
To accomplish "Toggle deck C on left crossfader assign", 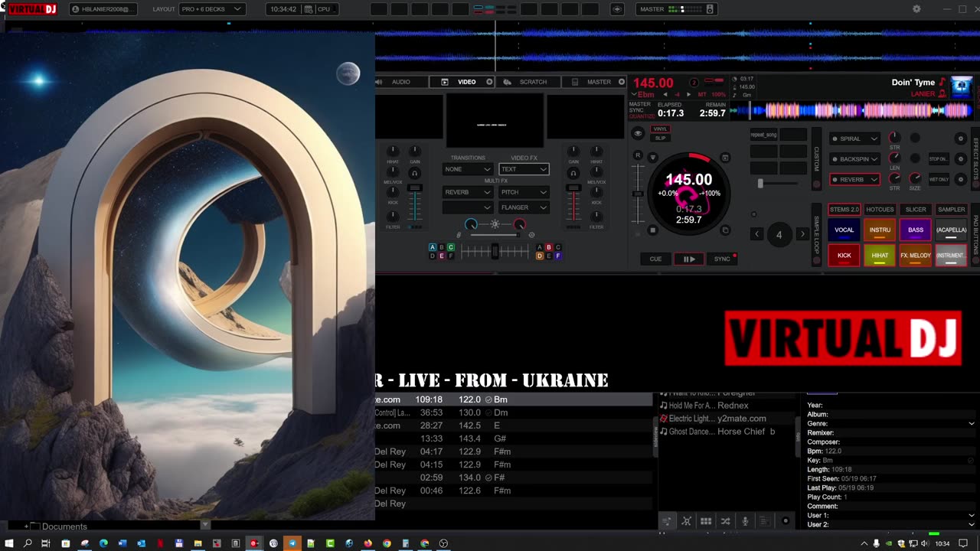I will coord(451,247).
